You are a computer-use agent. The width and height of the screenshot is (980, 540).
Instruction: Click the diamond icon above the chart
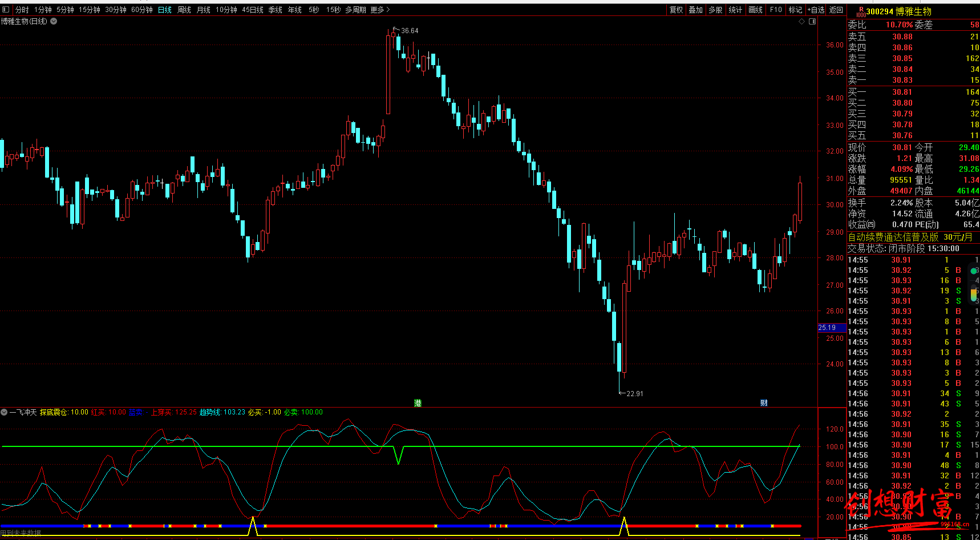point(801,21)
